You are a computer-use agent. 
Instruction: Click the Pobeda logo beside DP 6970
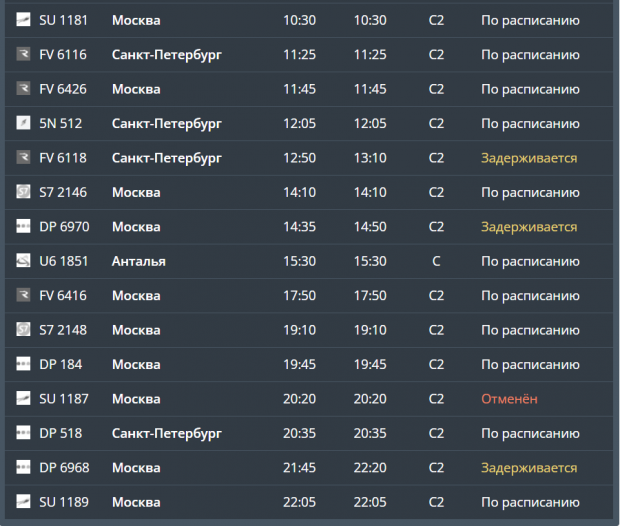[x=23, y=226]
